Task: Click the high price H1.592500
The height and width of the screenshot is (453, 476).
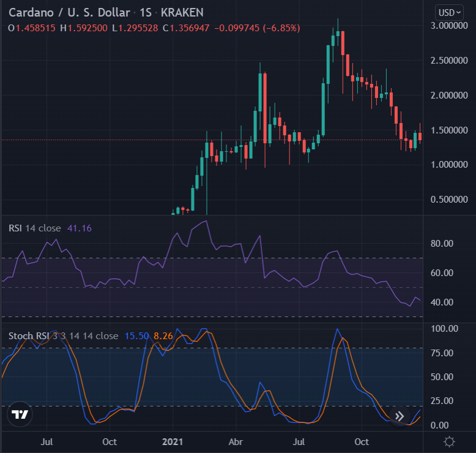Action: click(x=84, y=28)
